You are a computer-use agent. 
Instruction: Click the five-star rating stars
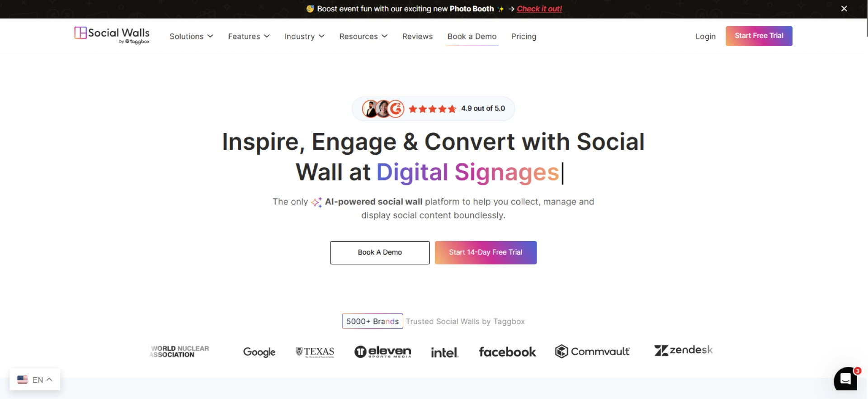(x=432, y=109)
